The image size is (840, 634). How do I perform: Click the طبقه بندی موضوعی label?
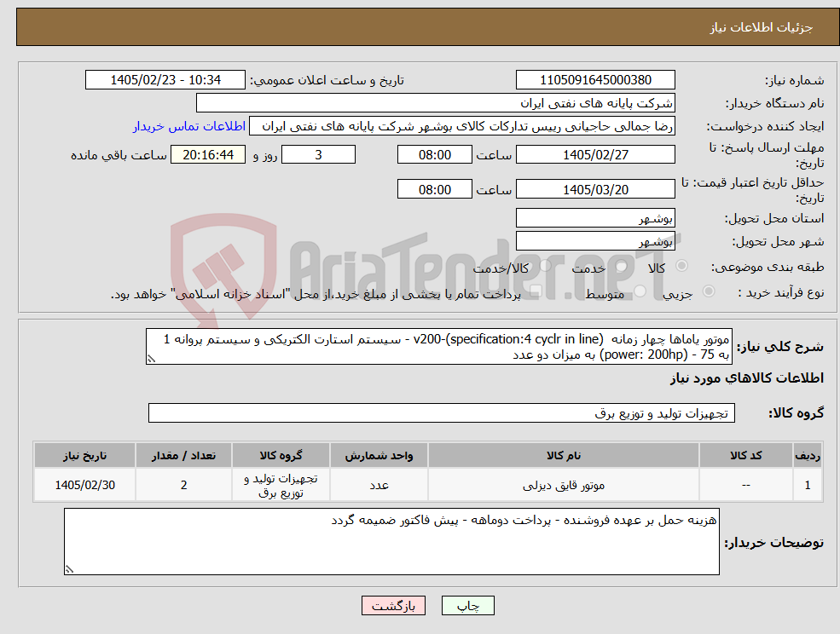click(x=768, y=267)
